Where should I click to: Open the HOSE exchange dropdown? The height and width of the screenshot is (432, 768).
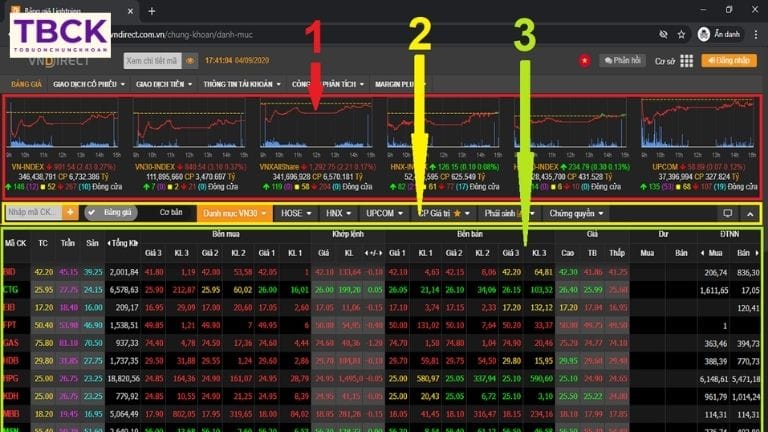(295, 213)
